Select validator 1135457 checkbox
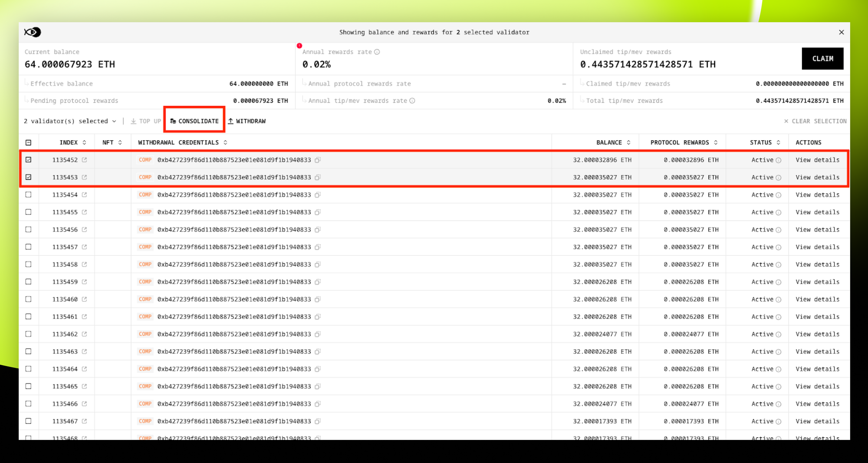The image size is (868, 463). point(29,247)
